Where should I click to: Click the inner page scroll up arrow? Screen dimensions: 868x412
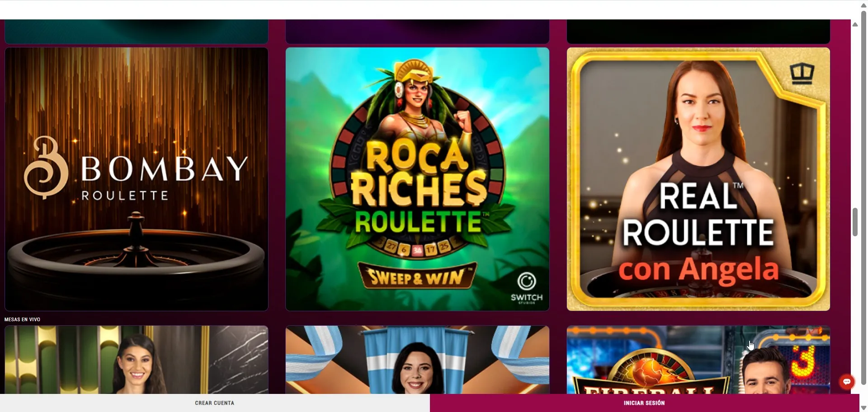pos(855,24)
